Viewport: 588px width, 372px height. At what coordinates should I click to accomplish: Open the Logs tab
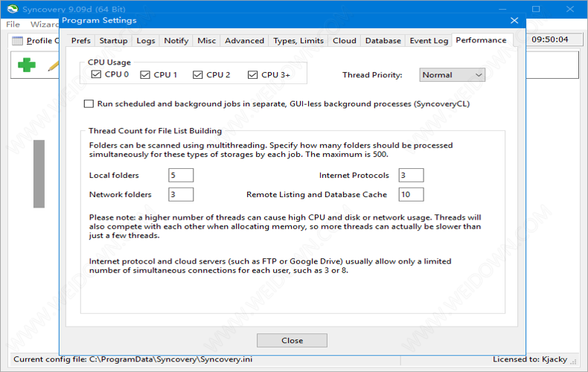click(x=145, y=40)
